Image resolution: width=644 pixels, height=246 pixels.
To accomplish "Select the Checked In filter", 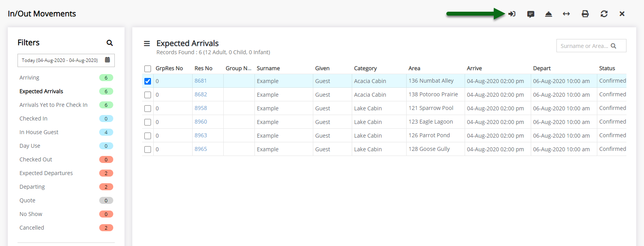I will (33, 119).
